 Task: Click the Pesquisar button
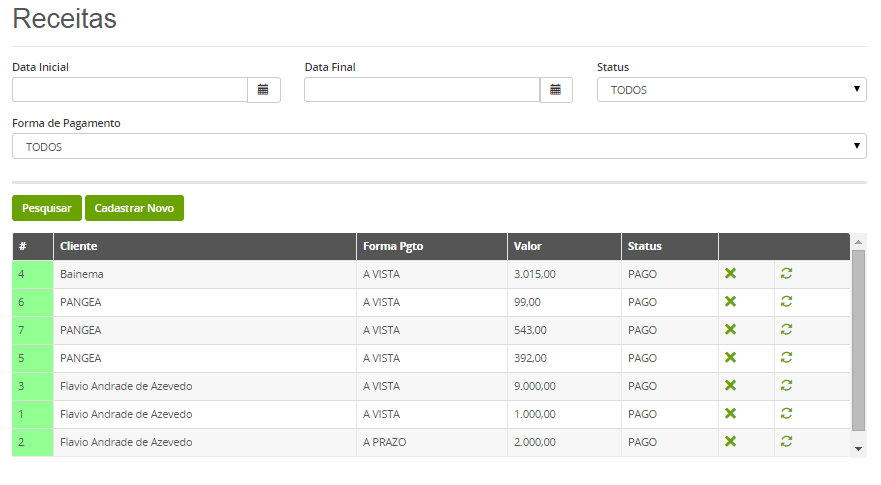coord(47,208)
